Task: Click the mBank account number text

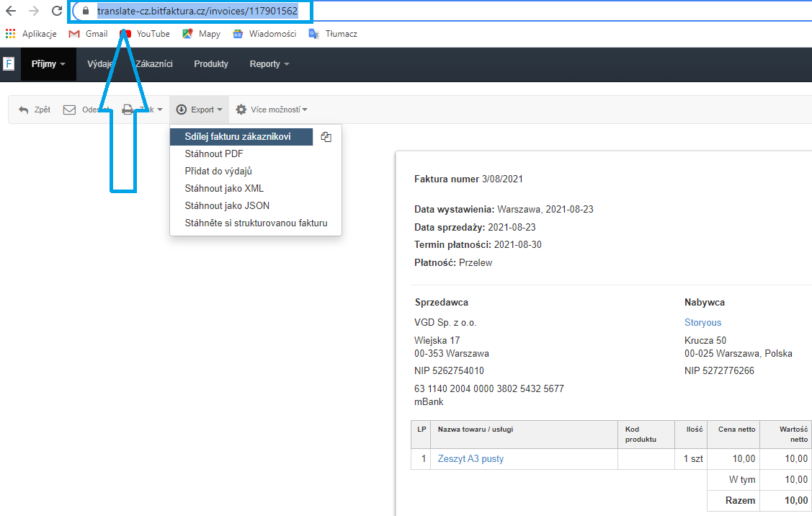Action: click(x=488, y=388)
